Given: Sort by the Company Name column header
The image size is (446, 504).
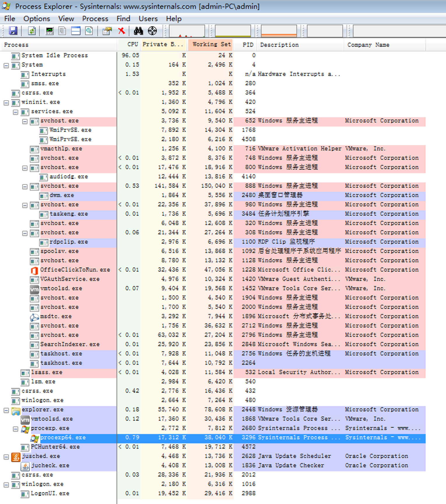Looking at the screenshot, I should [385, 45].
